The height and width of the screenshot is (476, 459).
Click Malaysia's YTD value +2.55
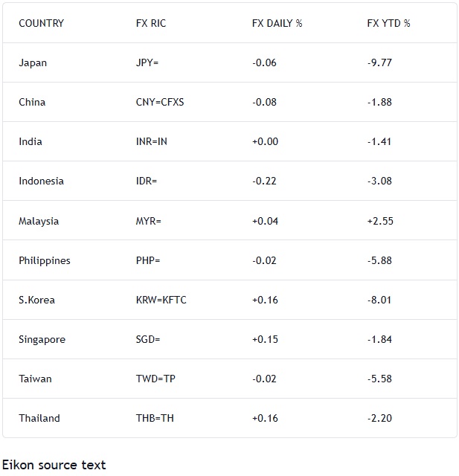coord(379,221)
